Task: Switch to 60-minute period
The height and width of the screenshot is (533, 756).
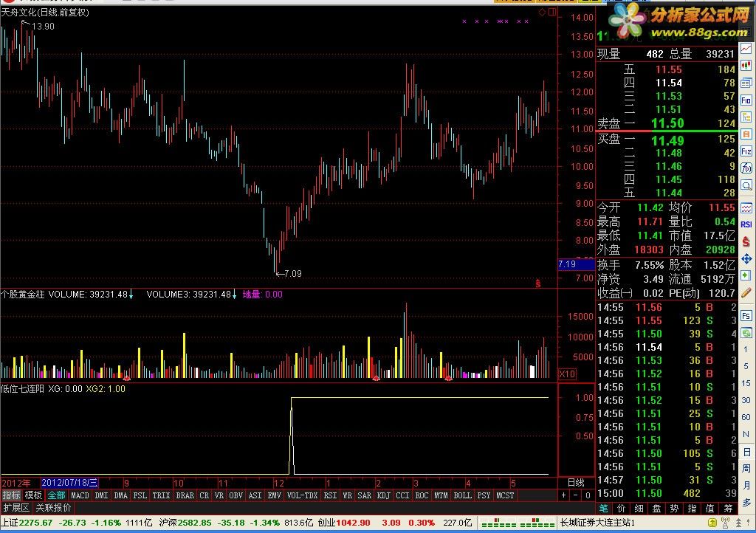Action: [746, 417]
